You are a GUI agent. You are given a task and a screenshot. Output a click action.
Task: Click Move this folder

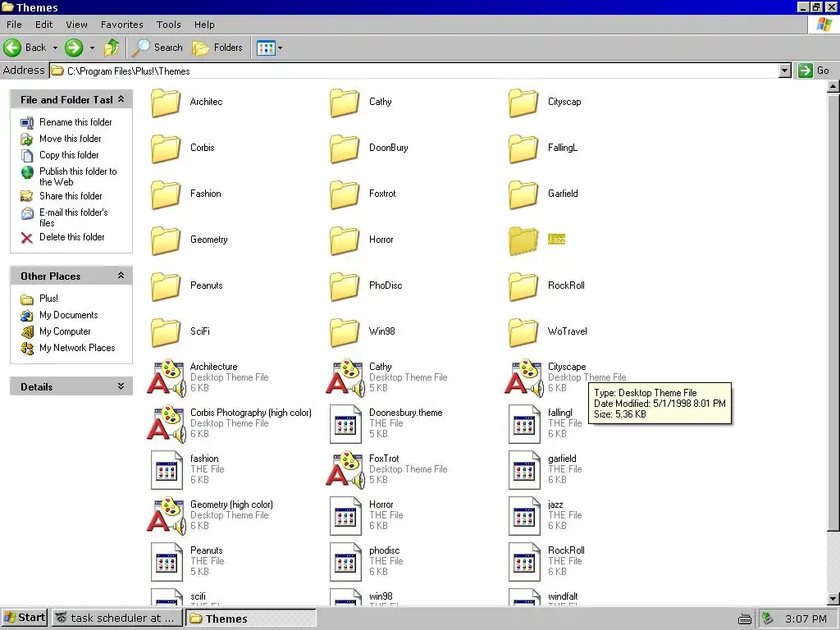tap(61, 139)
